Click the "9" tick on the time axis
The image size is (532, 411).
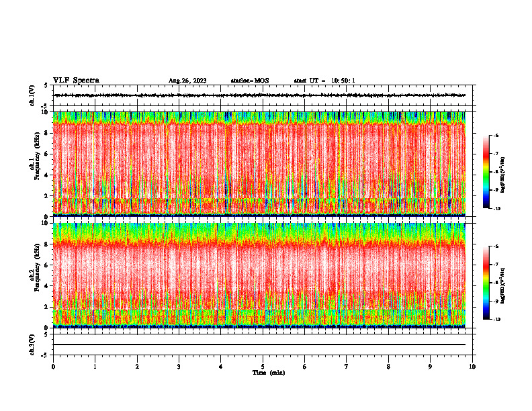(x=430, y=367)
